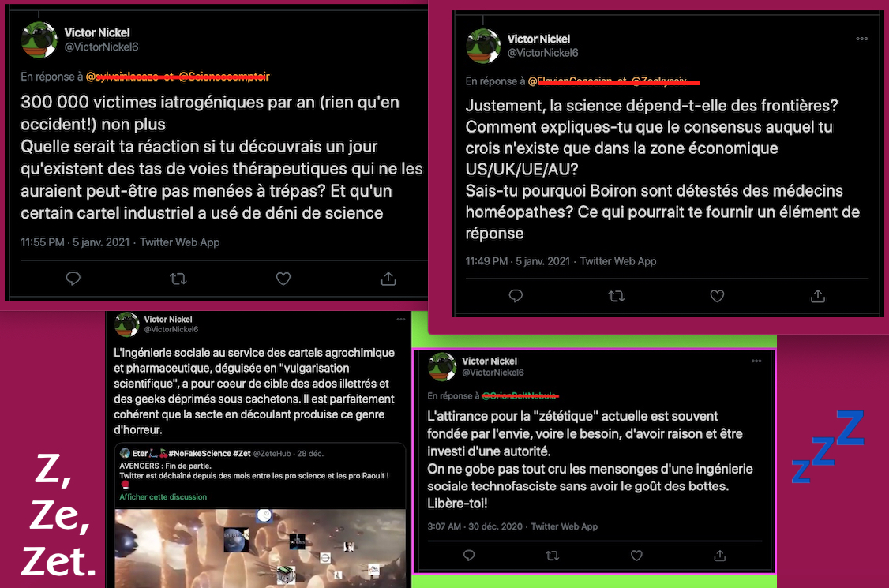The image size is (889, 588).
Task: Open the more options menu on the zététique tweet
Action: [756, 361]
